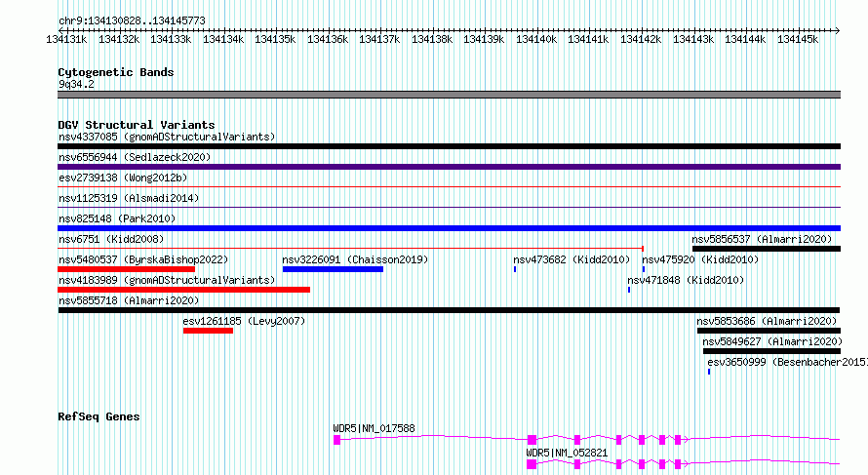868x475 pixels.
Task: Open the nsv471848 (Kidd2010) label
Action: tap(686, 280)
